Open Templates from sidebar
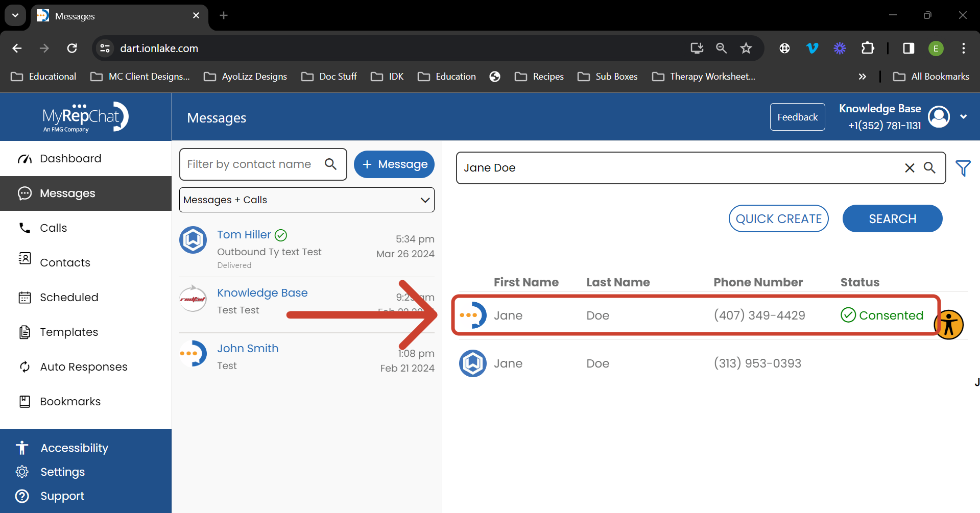This screenshot has height=513, width=980. coord(69,332)
